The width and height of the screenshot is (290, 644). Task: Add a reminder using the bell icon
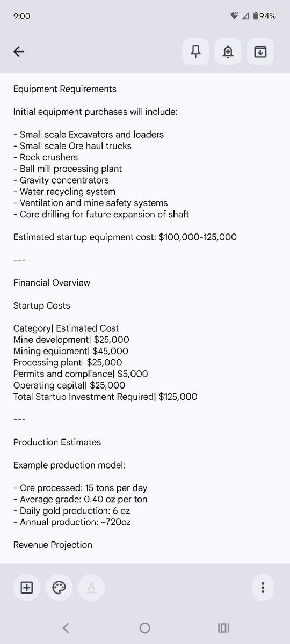point(228,52)
